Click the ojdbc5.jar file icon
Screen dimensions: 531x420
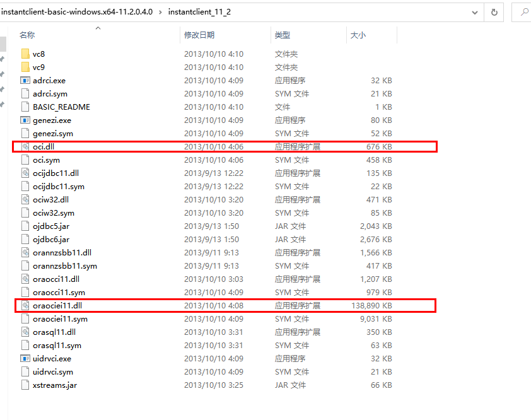click(24, 226)
